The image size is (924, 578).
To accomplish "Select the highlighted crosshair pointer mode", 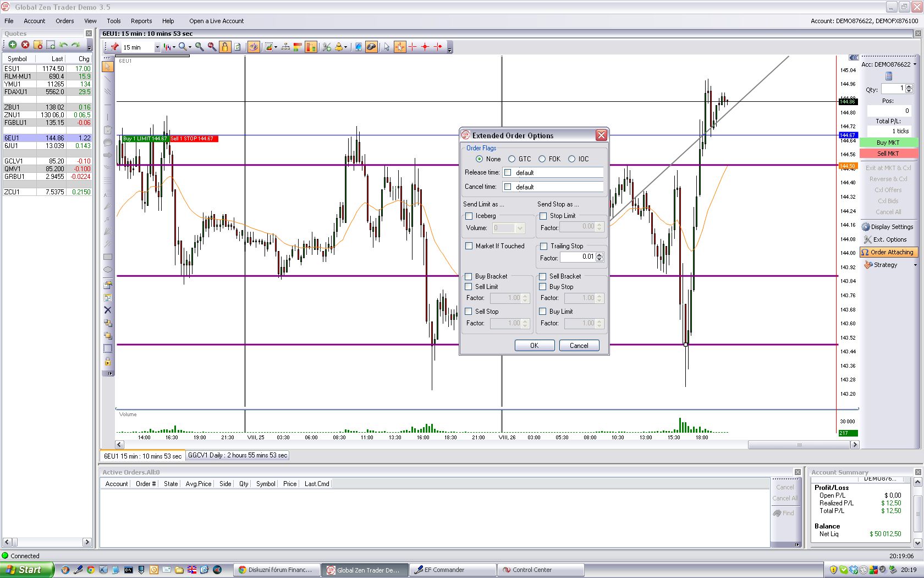I will pyautogui.click(x=400, y=47).
